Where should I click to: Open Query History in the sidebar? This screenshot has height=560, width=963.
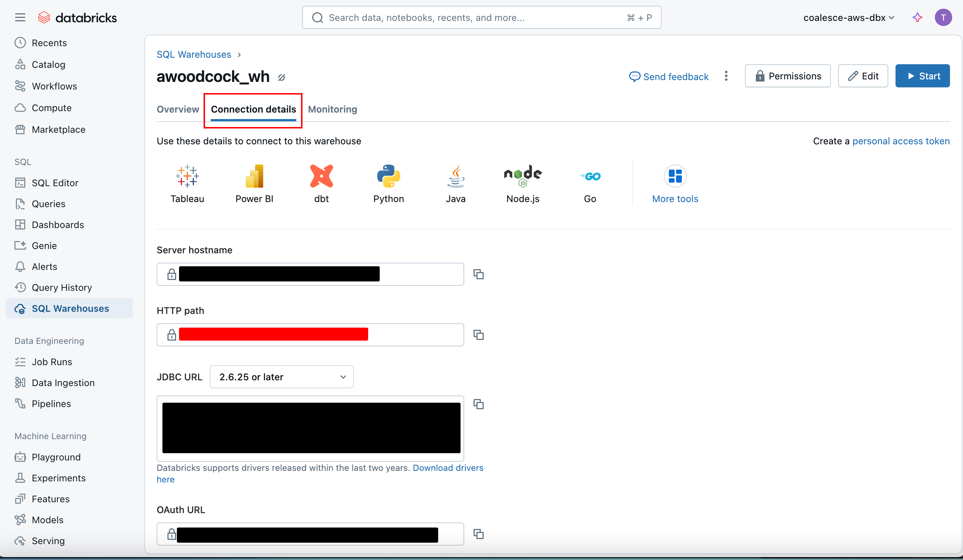(x=70, y=288)
